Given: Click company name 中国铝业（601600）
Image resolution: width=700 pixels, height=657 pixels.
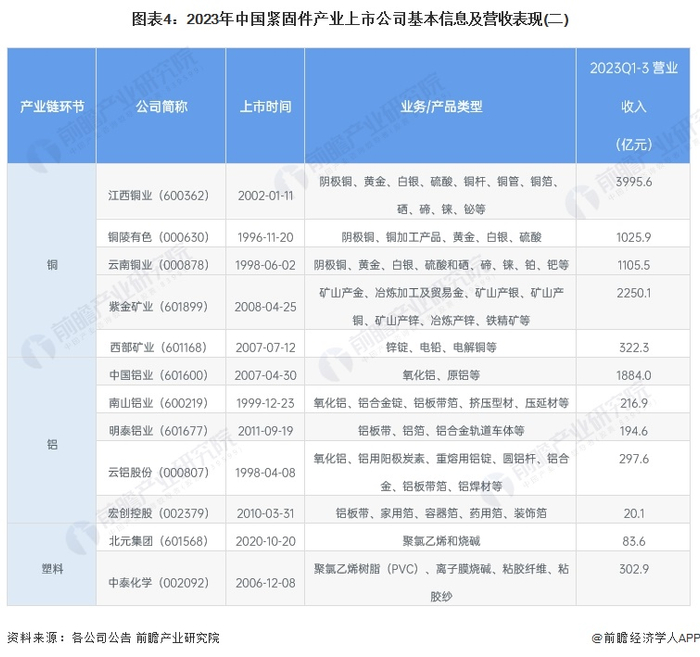Looking at the screenshot, I should coord(158,375).
